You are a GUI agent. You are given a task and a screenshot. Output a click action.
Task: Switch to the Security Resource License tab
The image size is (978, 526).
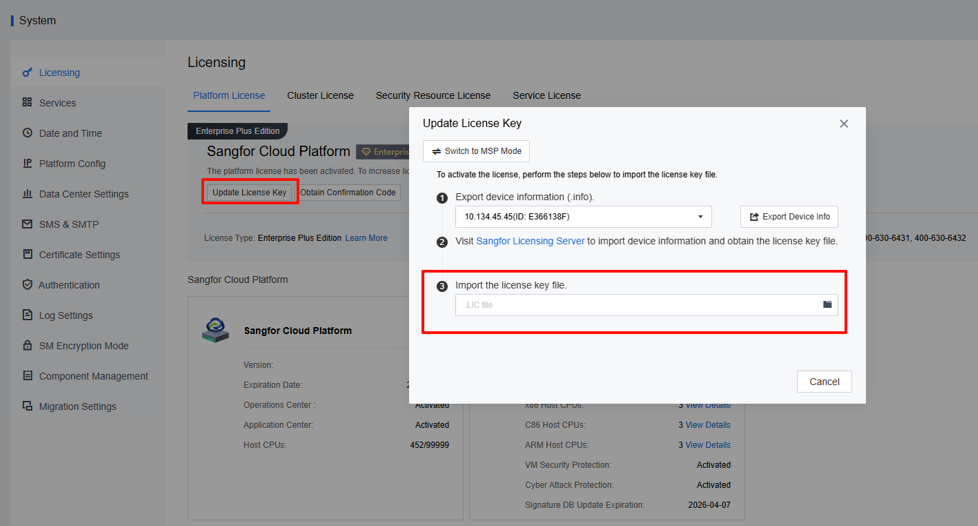click(433, 95)
